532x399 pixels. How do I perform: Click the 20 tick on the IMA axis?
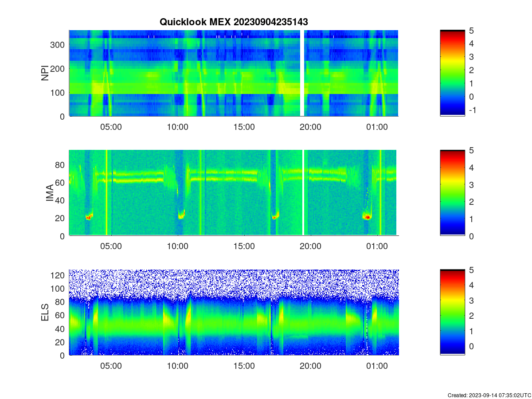[x=60, y=218]
